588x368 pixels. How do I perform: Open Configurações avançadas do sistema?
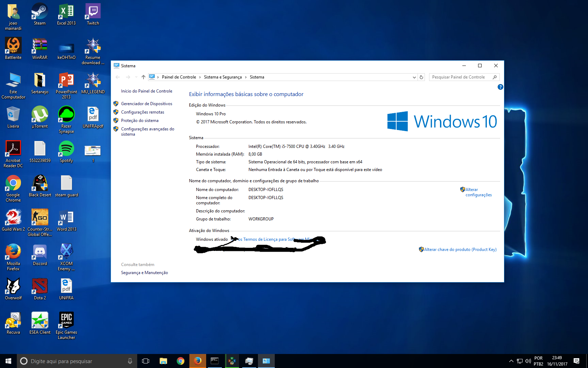tap(147, 131)
